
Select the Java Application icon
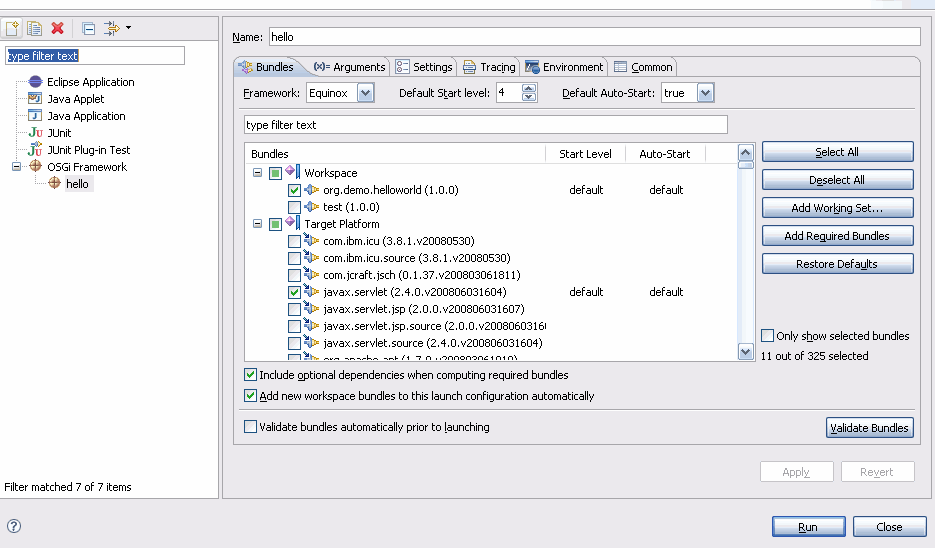coord(35,116)
